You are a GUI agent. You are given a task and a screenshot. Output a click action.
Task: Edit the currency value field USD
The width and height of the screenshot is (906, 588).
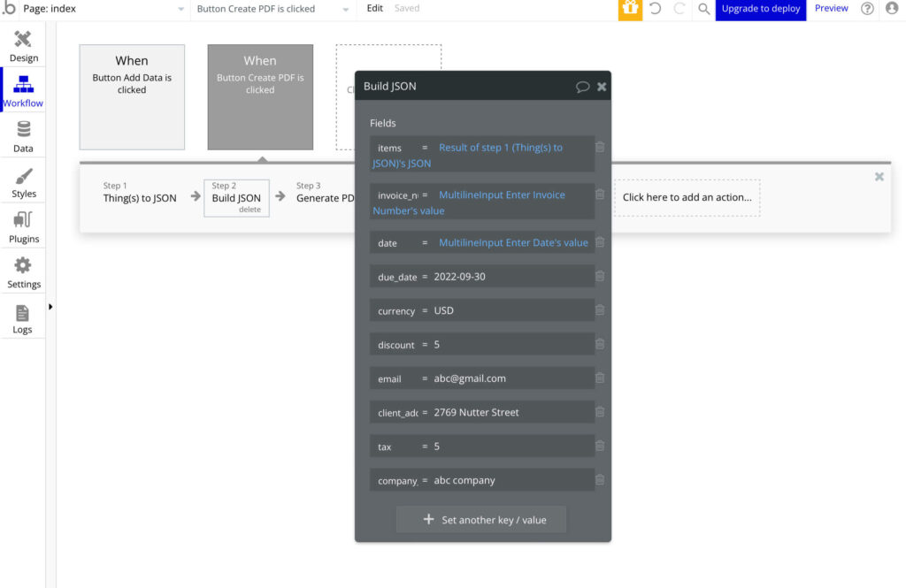[x=512, y=310]
